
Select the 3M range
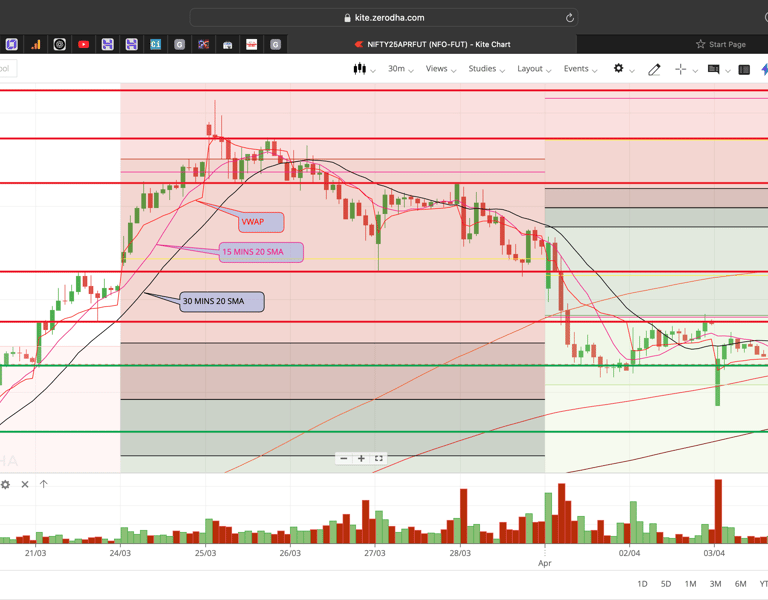(716, 584)
